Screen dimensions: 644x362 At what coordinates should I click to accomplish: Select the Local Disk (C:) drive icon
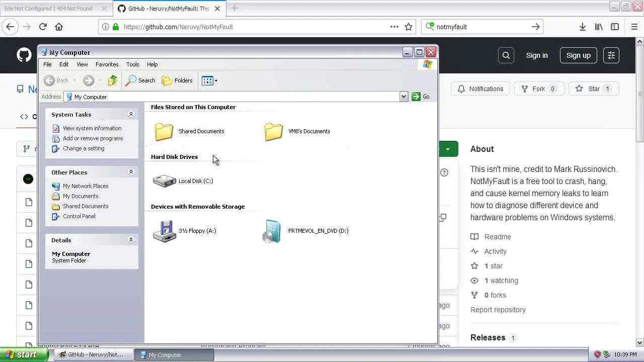[x=164, y=181]
